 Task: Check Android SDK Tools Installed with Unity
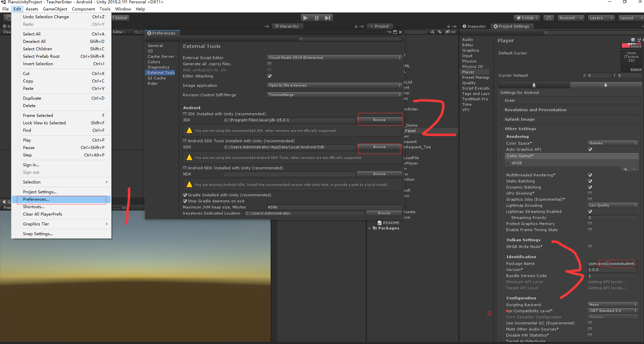point(185,141)
